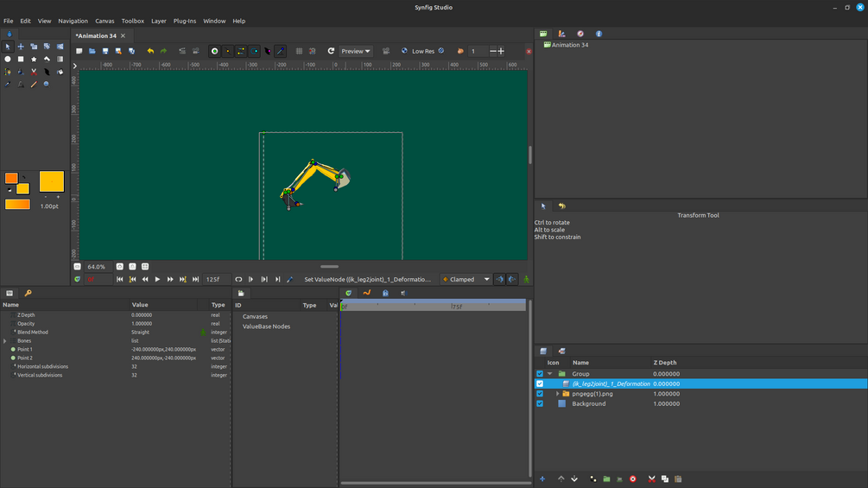Uncheck the Background layer checkbox
The image size is (868, 488).
(x=540, y=404)
